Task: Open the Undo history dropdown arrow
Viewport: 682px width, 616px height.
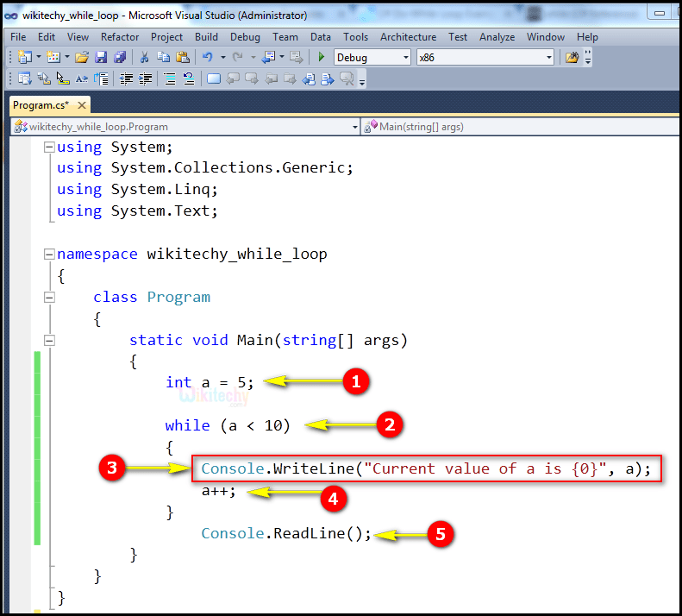Action: point(222,57)
